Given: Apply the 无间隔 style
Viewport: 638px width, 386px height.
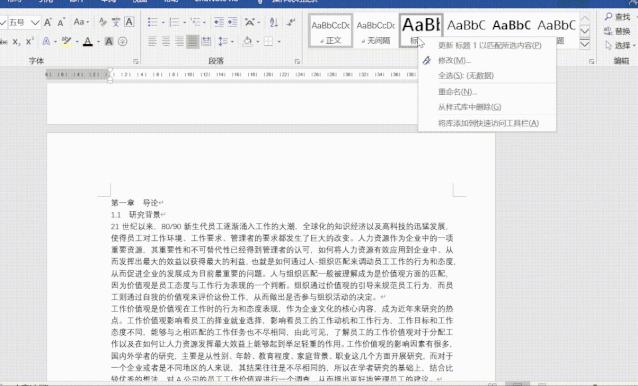Looking at the screenshot, I should (x=376, y=31).
